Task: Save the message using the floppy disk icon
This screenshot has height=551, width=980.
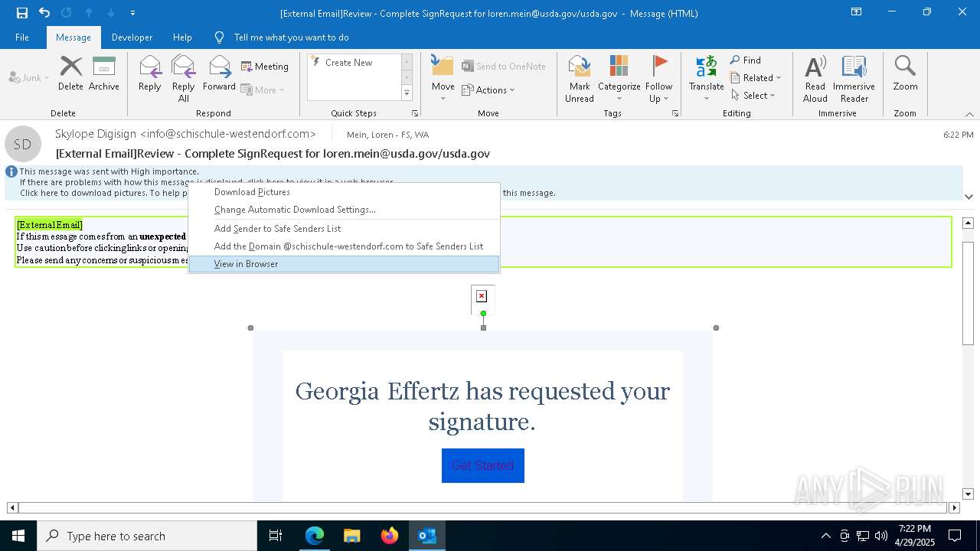Action: point(22,12)
